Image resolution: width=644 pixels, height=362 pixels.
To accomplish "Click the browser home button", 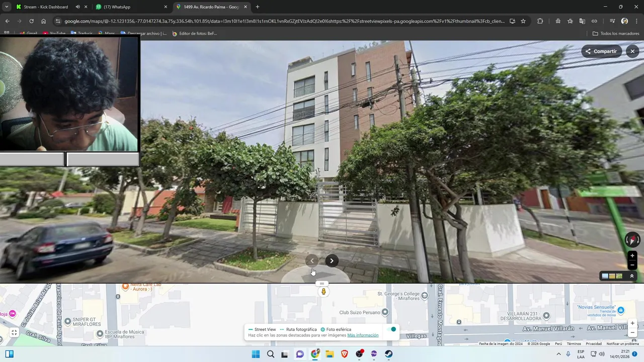I will coord(43,21).
